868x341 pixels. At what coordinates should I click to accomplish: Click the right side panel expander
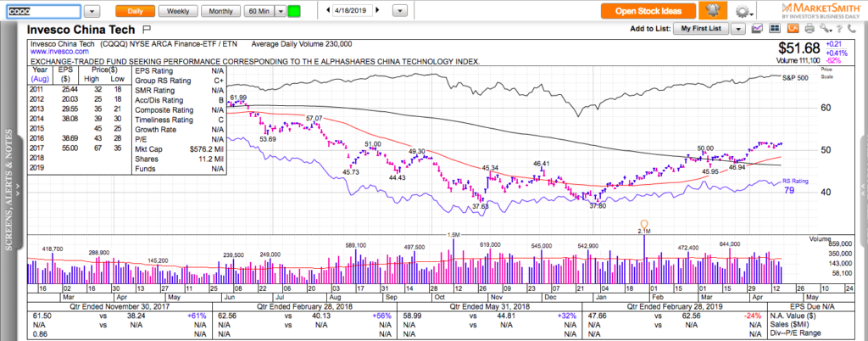click(862, 188)
